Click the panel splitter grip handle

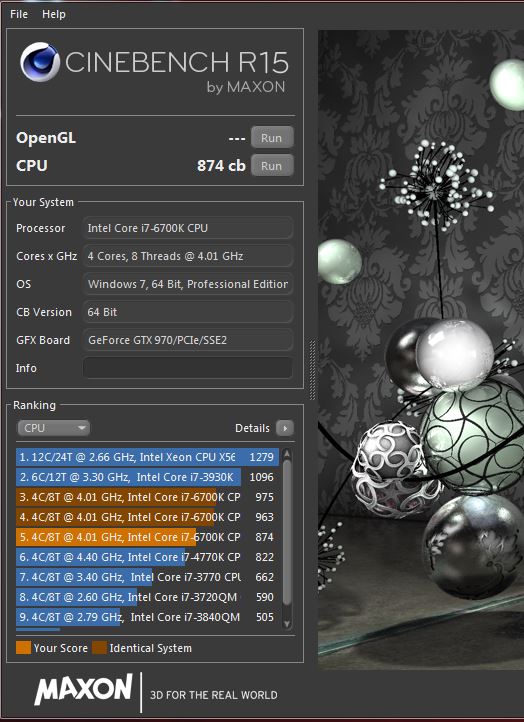point(313,369)
